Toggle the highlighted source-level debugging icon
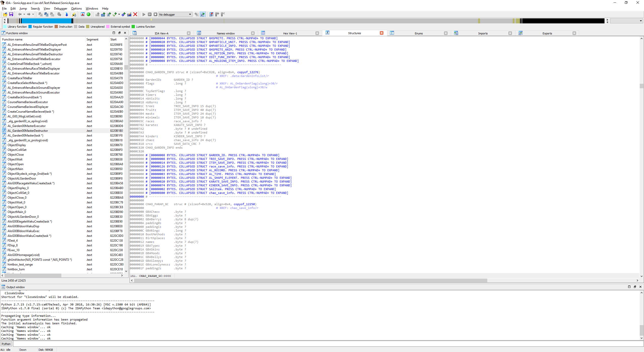Screen dimensions: 644x352 tap(203, 14)
